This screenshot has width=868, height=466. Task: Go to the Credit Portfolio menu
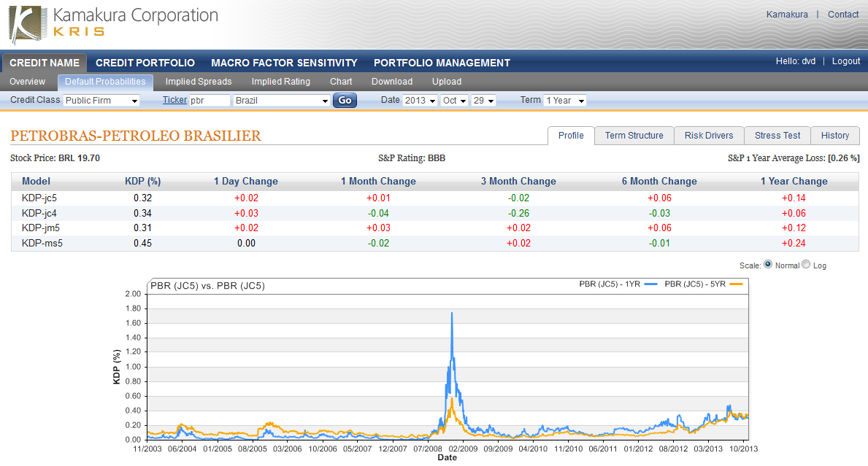[145, 63]
